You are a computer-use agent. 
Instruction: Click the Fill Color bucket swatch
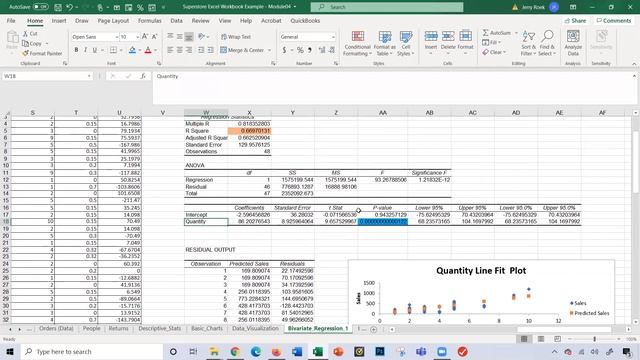(132, 50)
